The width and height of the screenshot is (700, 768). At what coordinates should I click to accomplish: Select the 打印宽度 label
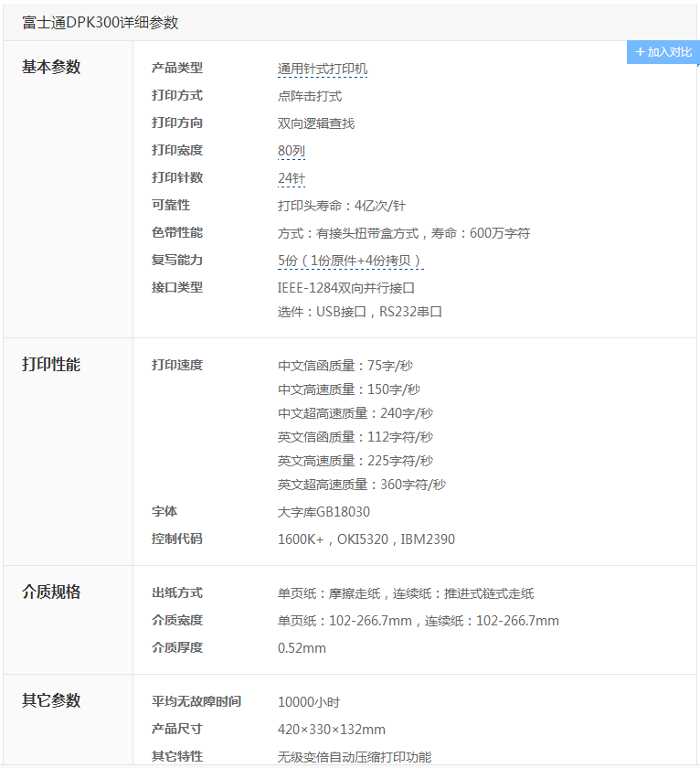pyautogui.click(x=176, y=150)
